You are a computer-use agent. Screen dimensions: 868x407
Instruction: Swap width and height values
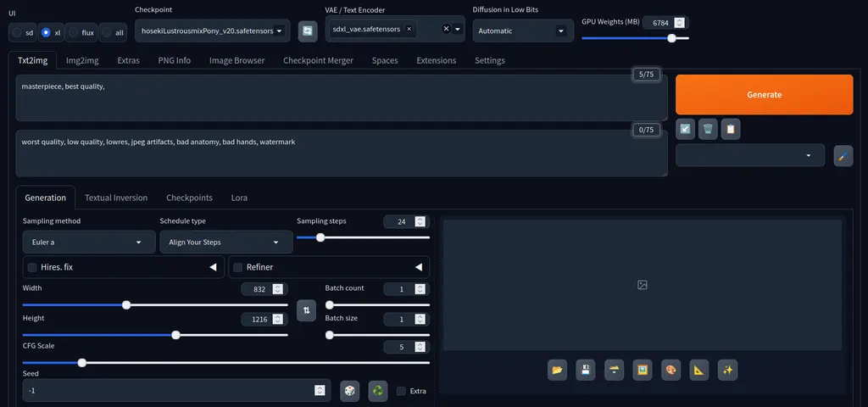click(306, 311)
